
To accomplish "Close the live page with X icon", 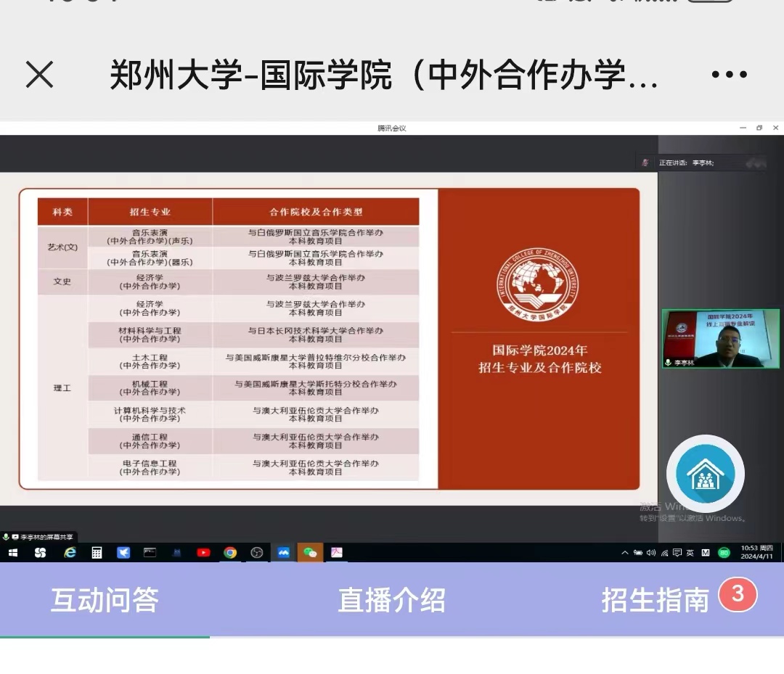I will (x=39, y=75).
